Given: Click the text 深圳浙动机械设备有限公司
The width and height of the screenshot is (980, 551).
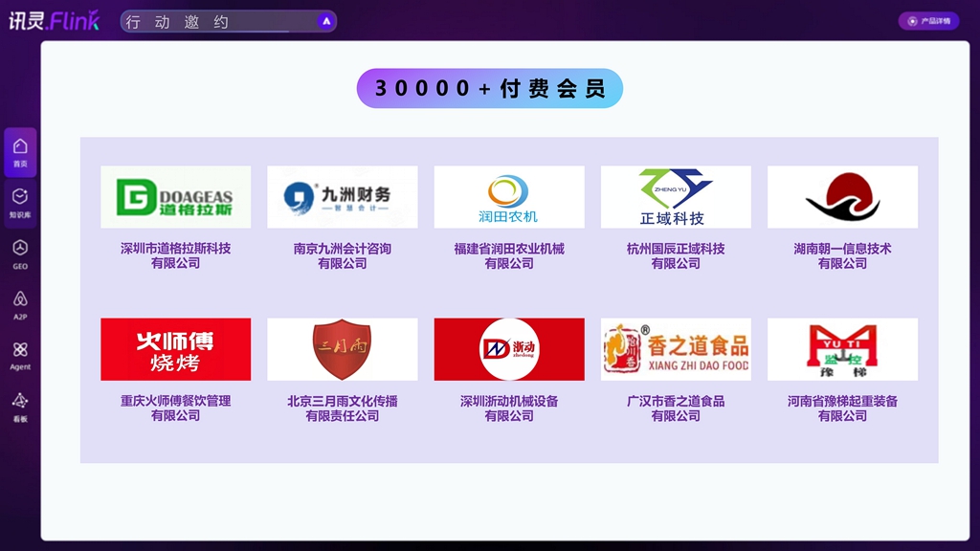Looking at the screenshot, I should click(x=509, y=408).
